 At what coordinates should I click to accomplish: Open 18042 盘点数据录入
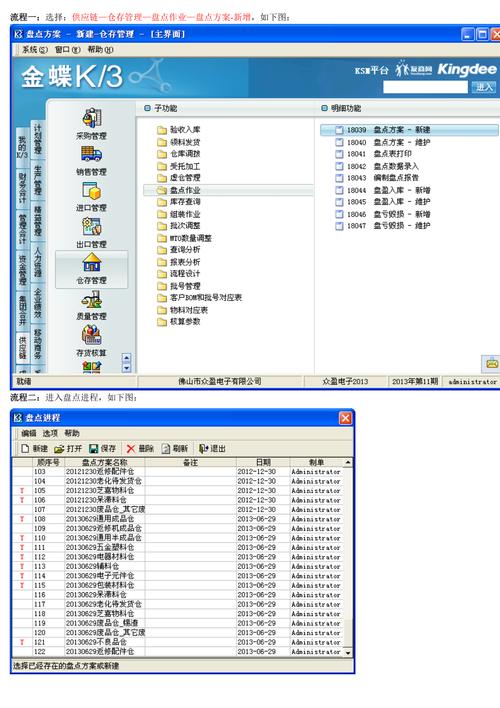click(378, 166)
